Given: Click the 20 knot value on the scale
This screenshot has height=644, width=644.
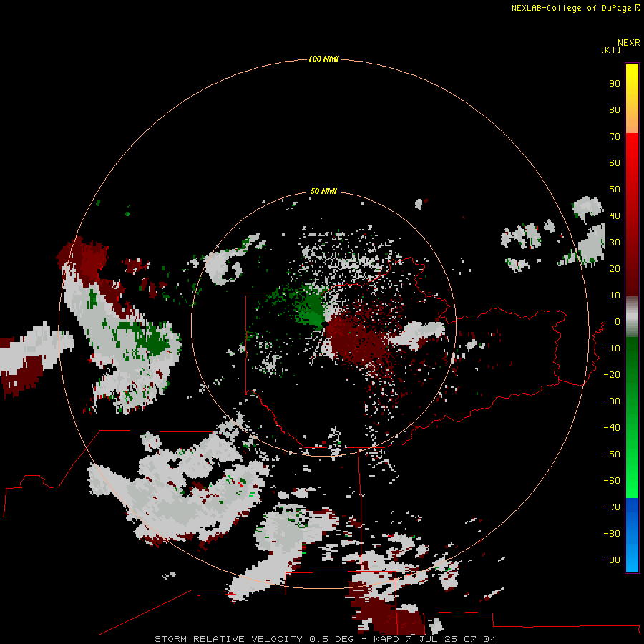Looking at the screenshot, I should click(x=615, y=269).
